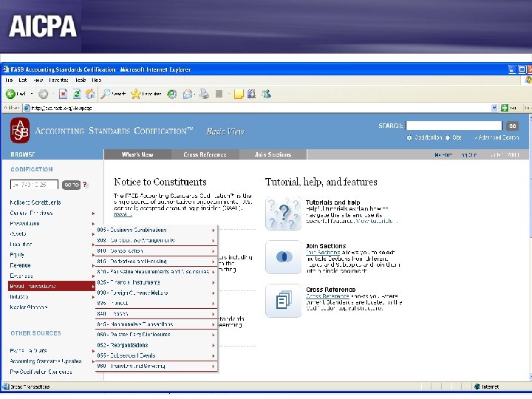Image resolution: width=532 pixels, height=399 pixels.
Task: Choose 830 - Foreign Currency Matters entry
Action: coord(157,293)
